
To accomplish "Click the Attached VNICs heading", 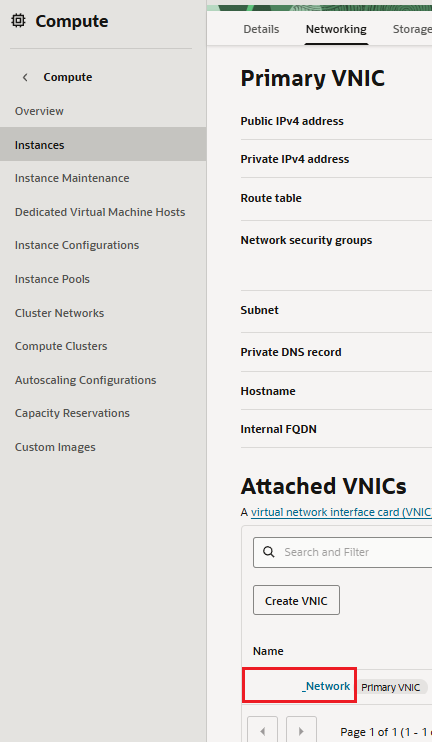I will [324, 486].
